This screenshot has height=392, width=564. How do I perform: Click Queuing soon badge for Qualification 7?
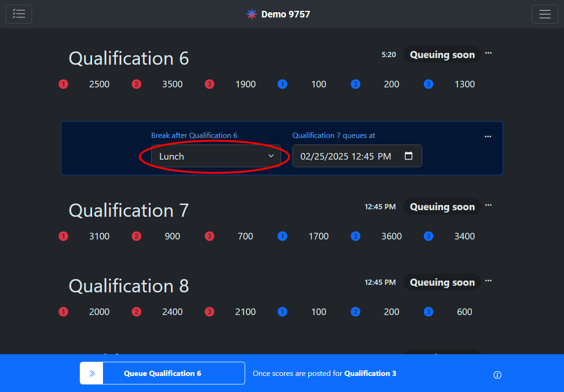click(442, 207)
